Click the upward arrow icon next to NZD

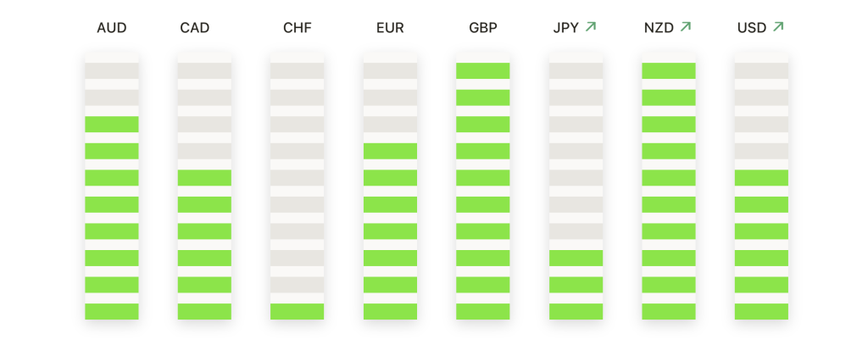(x=685, y=26)
